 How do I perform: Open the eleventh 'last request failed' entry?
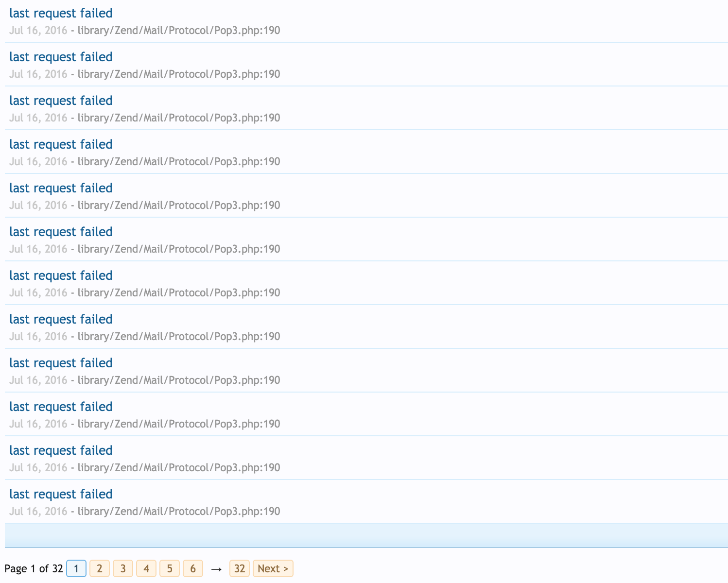pos(60,450)
